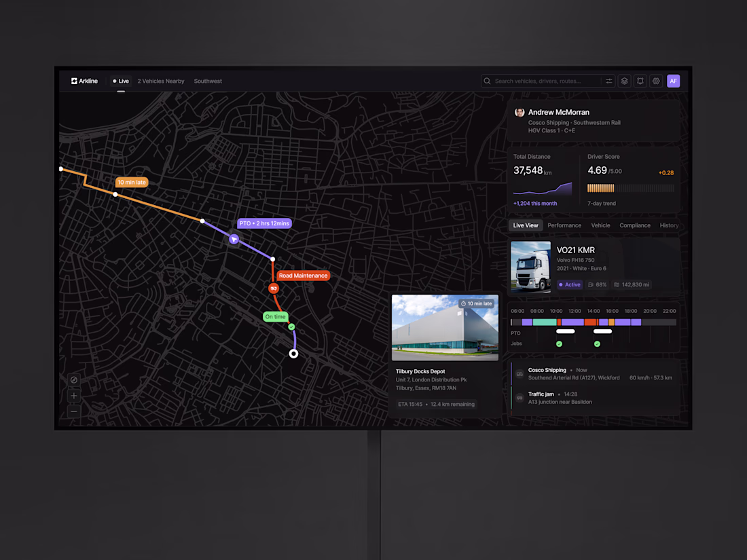Click the second white PTO bar

[602, 331]
